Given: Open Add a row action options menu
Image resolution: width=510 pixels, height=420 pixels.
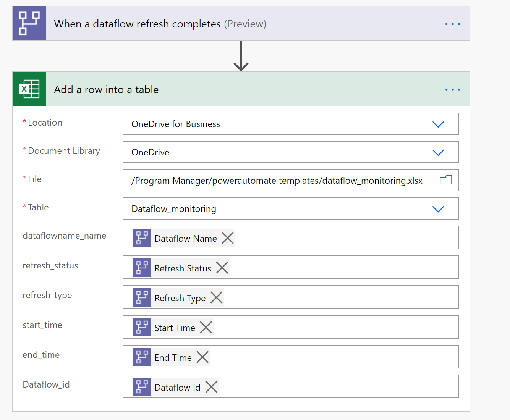Looking at the screenshot, I should [x=452, y=90].
